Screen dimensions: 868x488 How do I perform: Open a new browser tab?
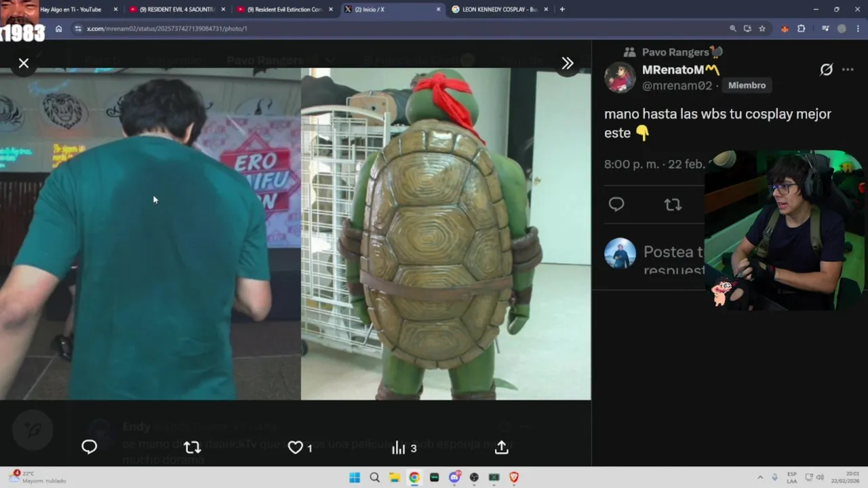click(562, 9)
